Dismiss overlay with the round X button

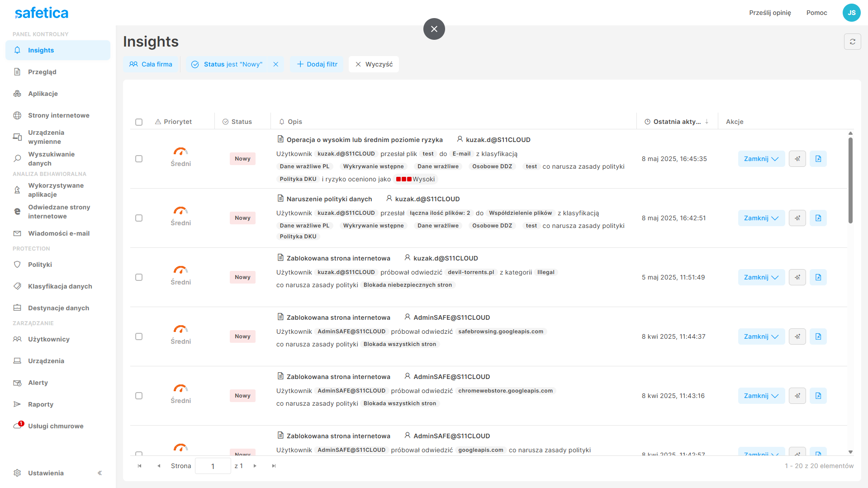click(434, 29)
